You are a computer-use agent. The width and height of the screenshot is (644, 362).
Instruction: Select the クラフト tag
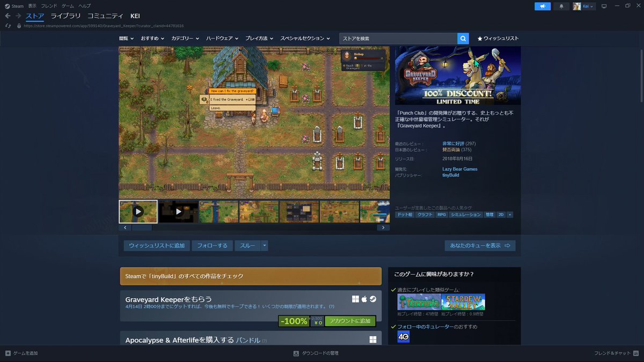point(425,215)
